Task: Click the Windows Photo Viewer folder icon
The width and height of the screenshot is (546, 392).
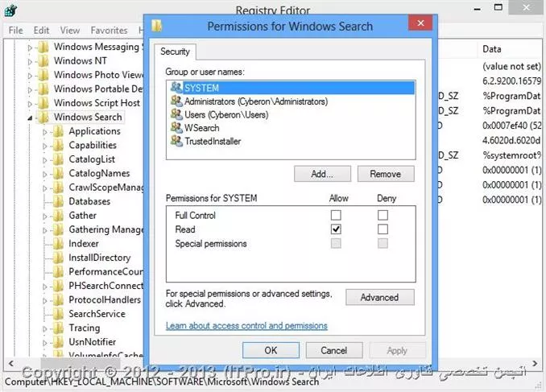Action: tap(43, 75)
